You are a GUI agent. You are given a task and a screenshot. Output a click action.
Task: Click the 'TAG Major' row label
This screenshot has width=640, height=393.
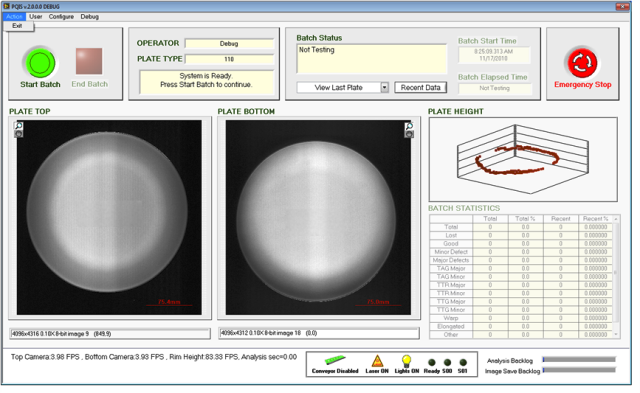click(451, 269)
